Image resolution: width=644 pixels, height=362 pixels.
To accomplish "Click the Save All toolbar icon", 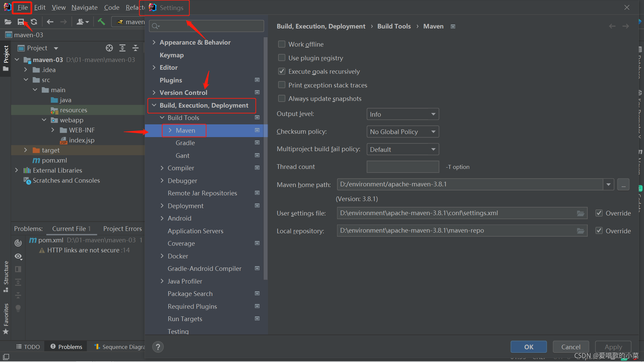I will coord(21,22).
